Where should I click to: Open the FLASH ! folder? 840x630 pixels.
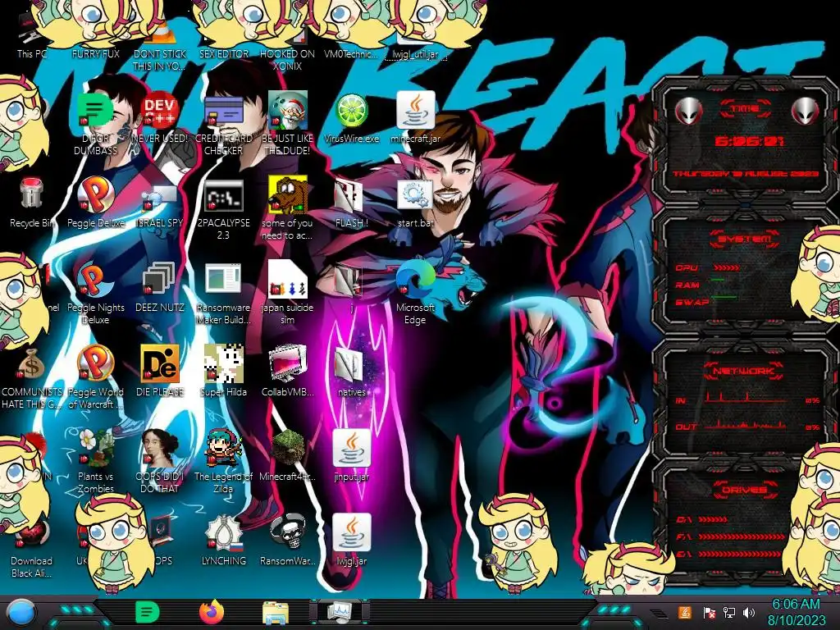pyautogui.click(x=349, y=195)
